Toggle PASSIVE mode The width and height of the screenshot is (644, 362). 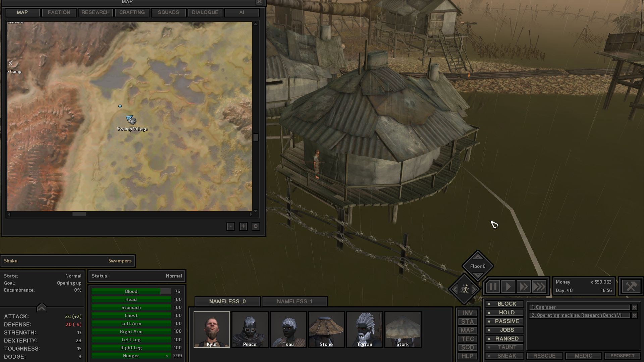click(504, 321)
